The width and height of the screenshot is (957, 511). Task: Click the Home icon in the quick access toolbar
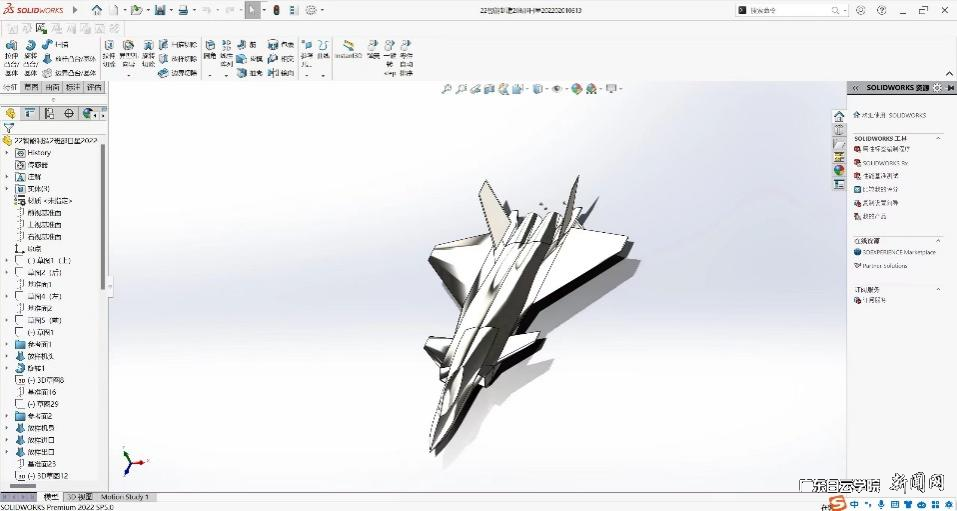pos(97,10)
